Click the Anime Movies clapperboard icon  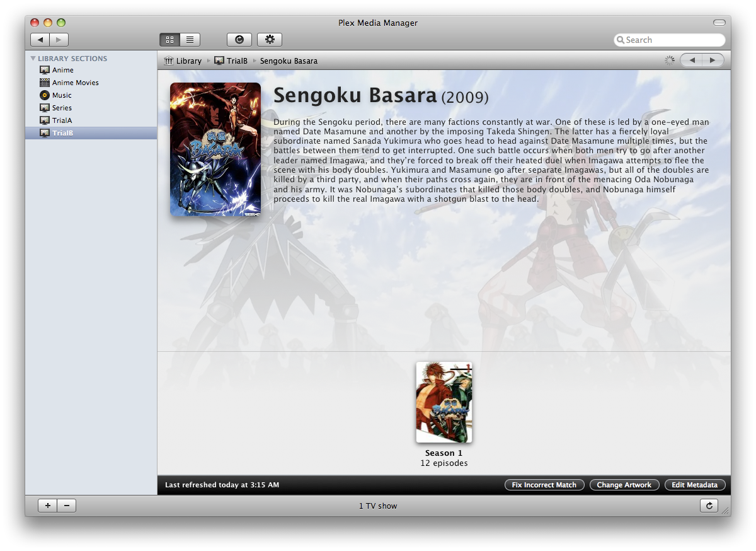coord(45,83)
